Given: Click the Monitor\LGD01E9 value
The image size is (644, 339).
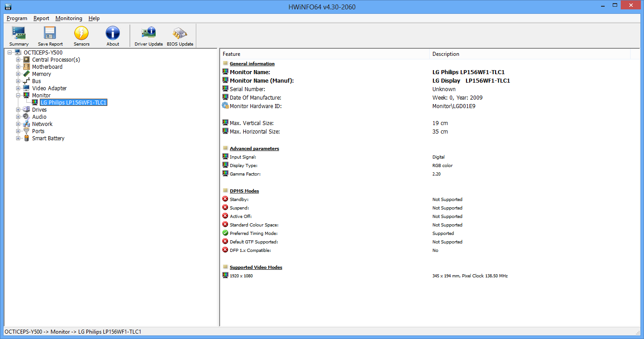Looking at the screenshot, I should [x=453, y=106].
